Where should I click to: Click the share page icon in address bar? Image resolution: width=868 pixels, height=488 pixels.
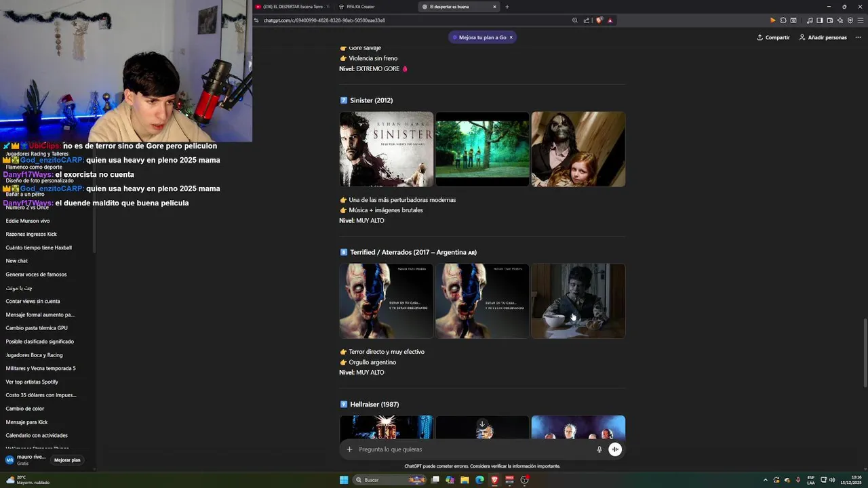(x=587, y=20)
